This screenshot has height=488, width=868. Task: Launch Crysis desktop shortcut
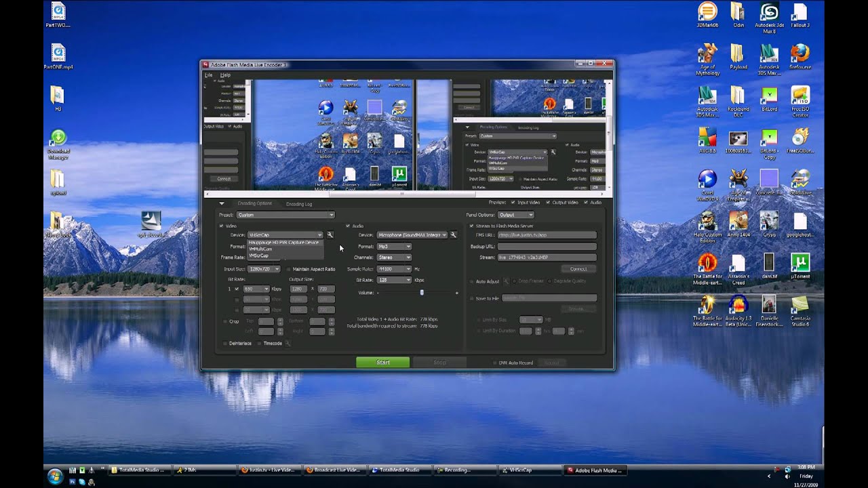coord(769,224)
